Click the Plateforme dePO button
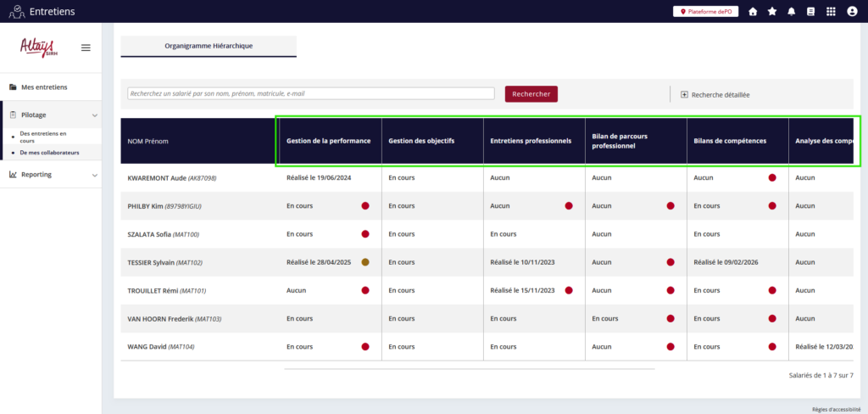The width and height of the screenshot is (868, 414). 706,12
